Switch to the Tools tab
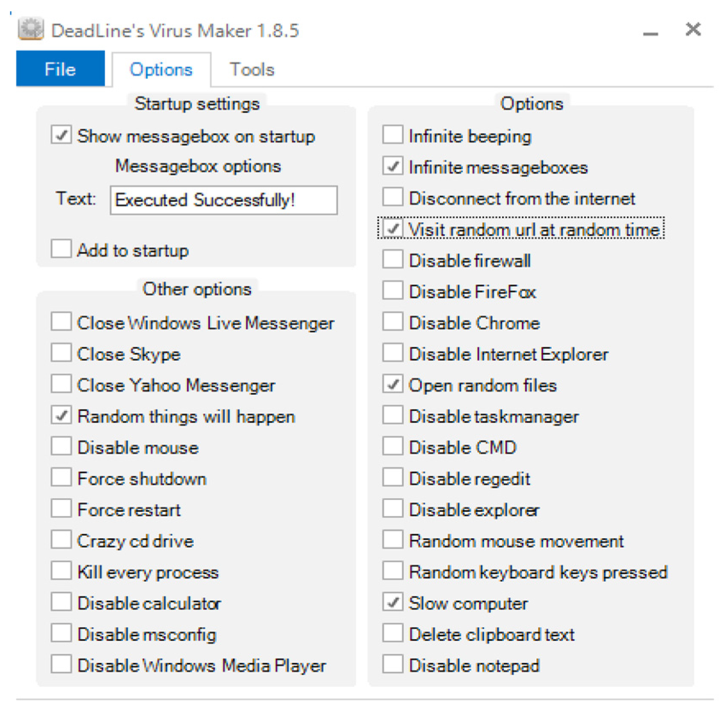Viewport: 728px width, 715px height. coord(251,70)
